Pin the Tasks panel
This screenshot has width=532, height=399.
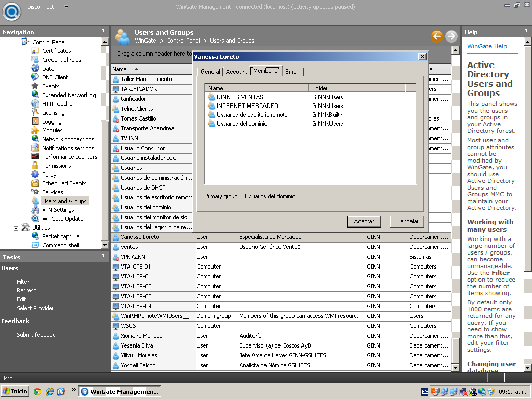click(x=103, y=257)
